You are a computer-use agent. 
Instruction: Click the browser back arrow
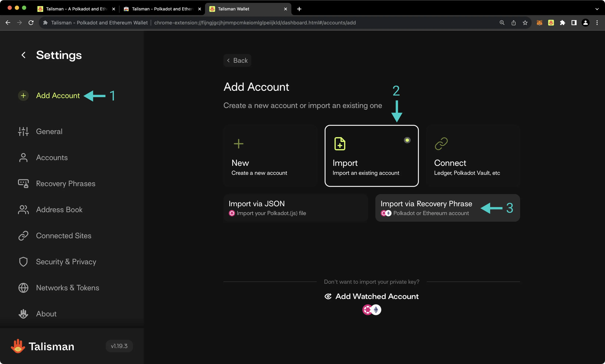point(8,23)
